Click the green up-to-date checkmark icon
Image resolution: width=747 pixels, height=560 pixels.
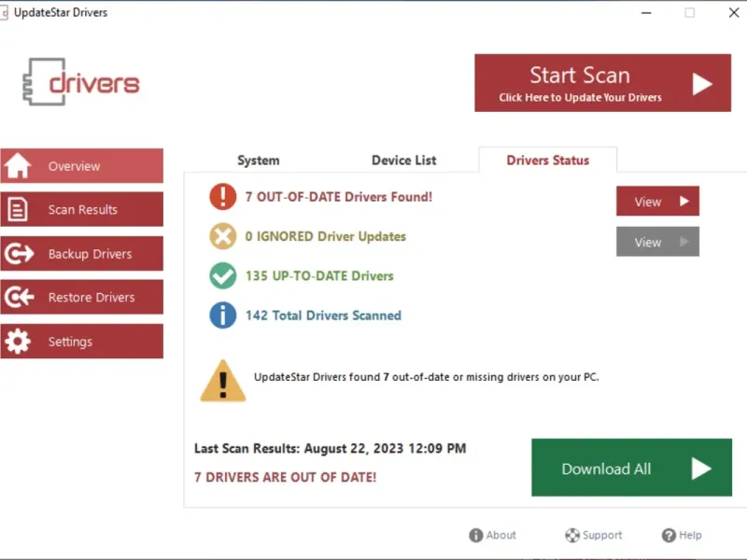222,275
